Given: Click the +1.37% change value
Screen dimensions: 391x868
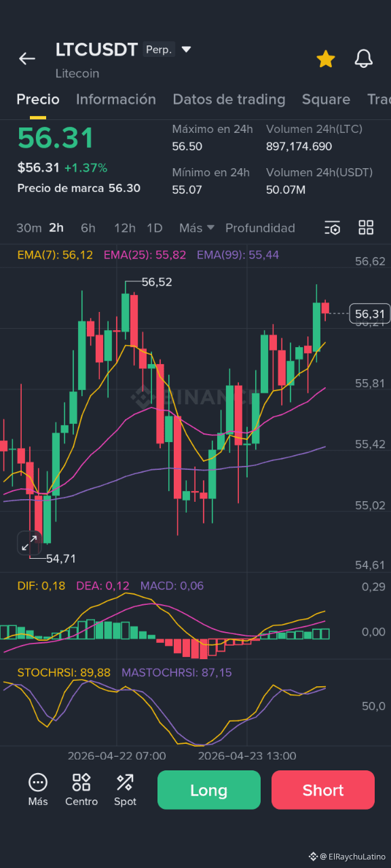Looking at the screenshot, I should coord(86,167).
